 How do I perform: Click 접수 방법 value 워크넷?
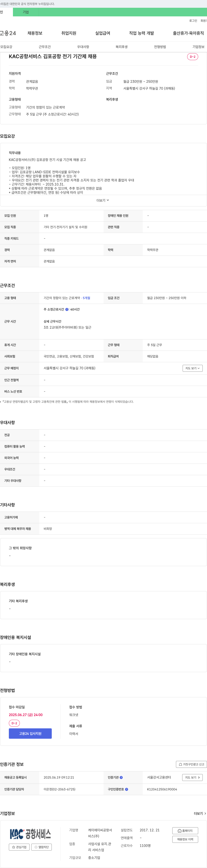coord(74,715)
